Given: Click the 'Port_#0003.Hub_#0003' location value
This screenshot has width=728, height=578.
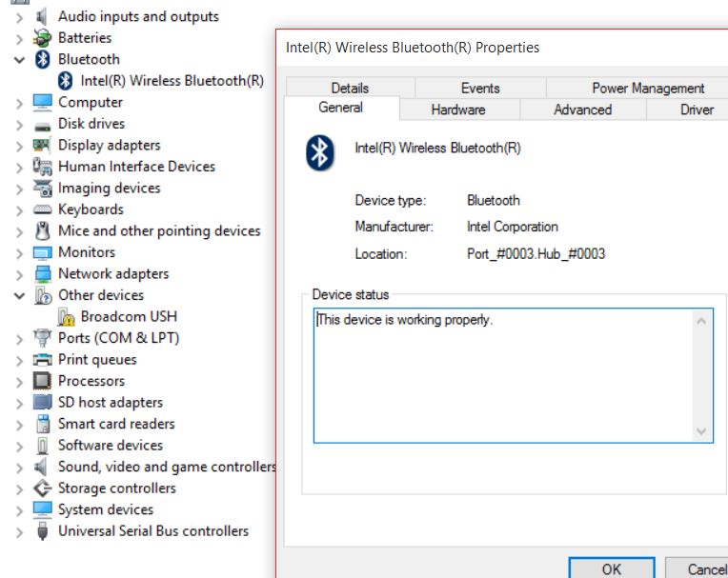Looking at the screenshot, I should pyautogui.click(x=536, y=253).
